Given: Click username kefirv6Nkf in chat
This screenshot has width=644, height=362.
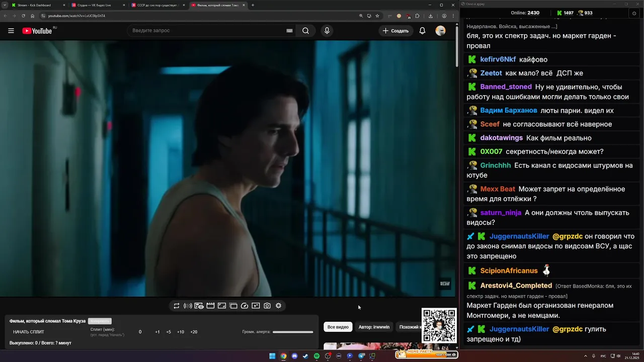Looking at the screenshot, I should tap(498, 59).
